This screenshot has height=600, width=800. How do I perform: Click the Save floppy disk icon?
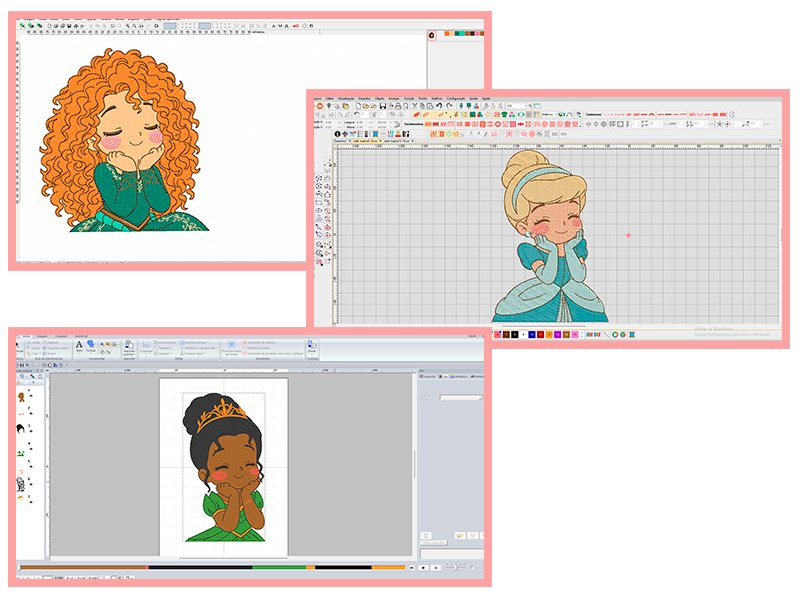tap(383, 106)
